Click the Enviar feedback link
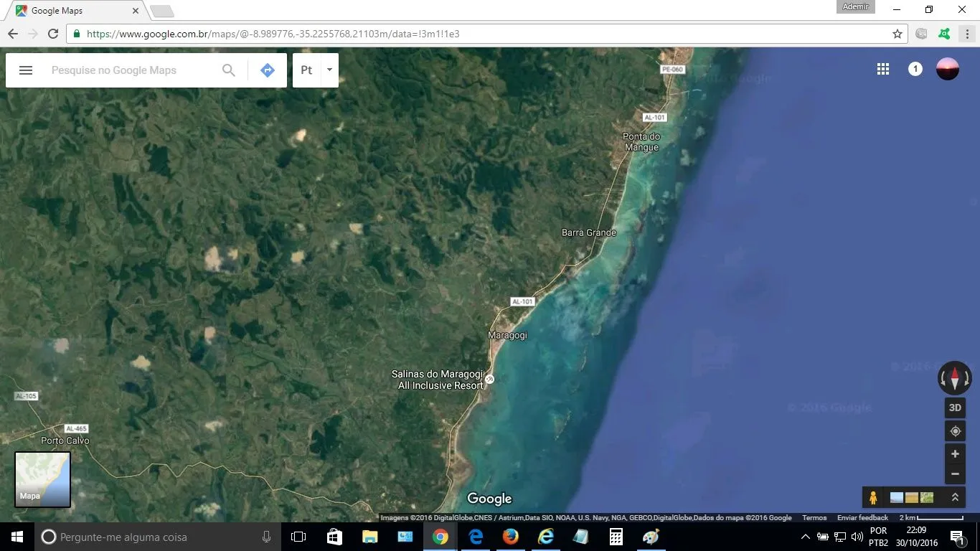Image resolution: width=980 pixels, height=551 pixels. [x=862, y=518]
